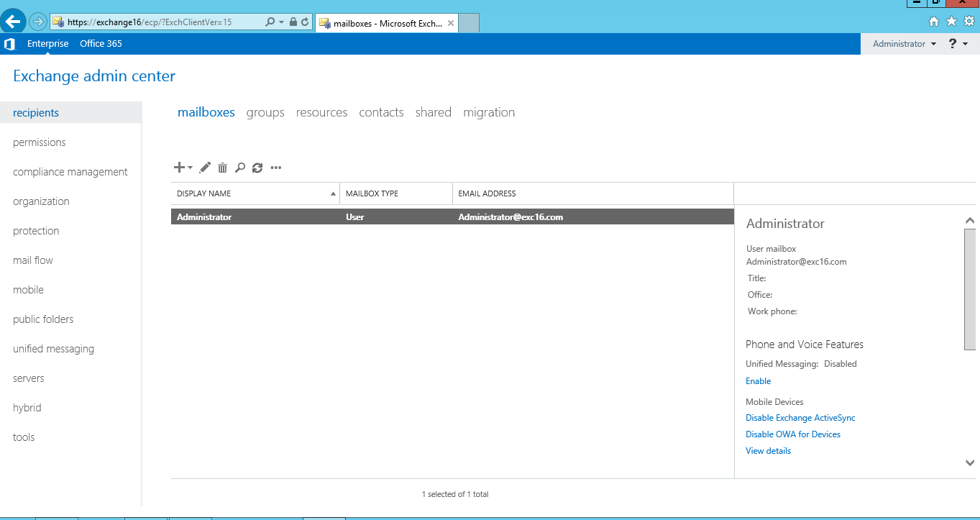This screenshot has width=980, height=520.
Task: Expand the dropdown arrow beside add icon
Action: (190, 168)
